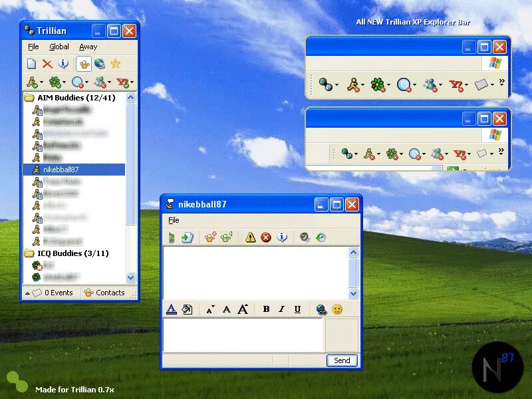Select the nikebball87 contact
This screenshot has width=532, height=399.
pyautogui.click(x=74, y=170)
